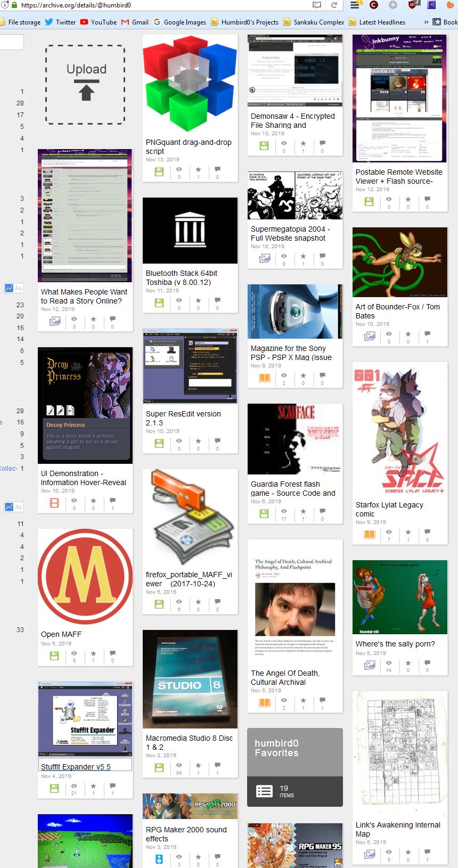Click the book icon under Starfox Lylat Legacy comic

point(369,534)
